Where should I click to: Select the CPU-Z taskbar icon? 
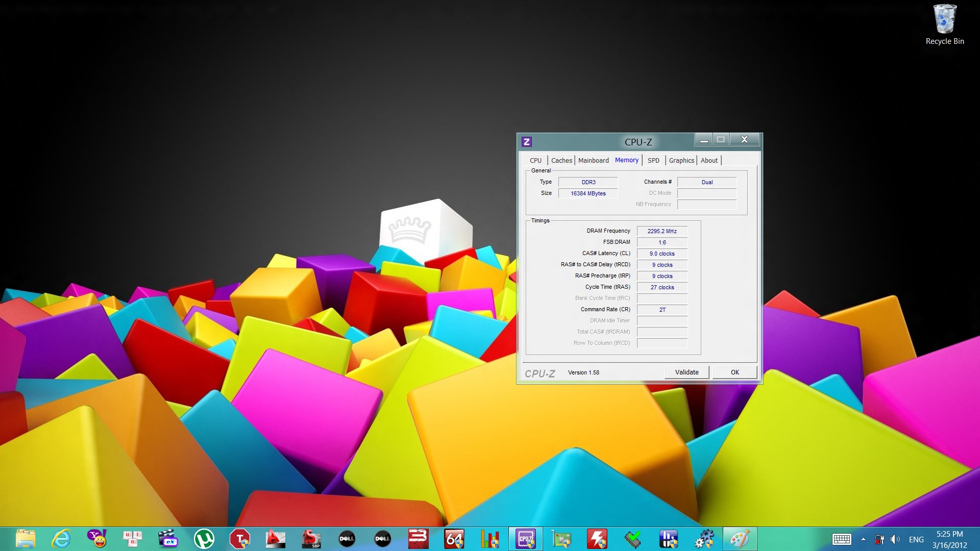tap(525, 539)
